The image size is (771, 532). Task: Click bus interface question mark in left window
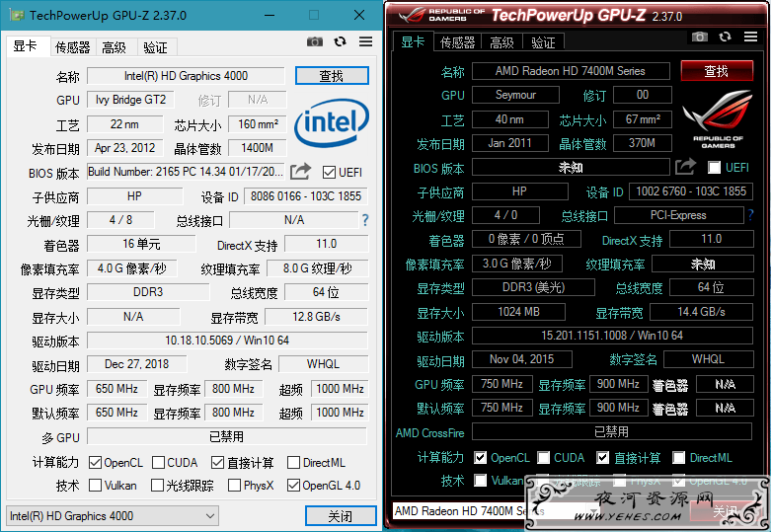click(x=365, y=220)
